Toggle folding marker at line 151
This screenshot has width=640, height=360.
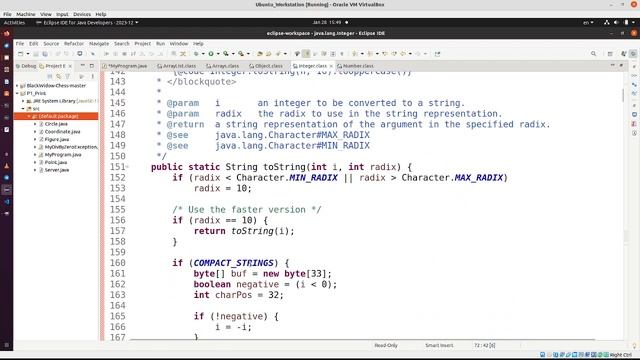pos(127,167)
